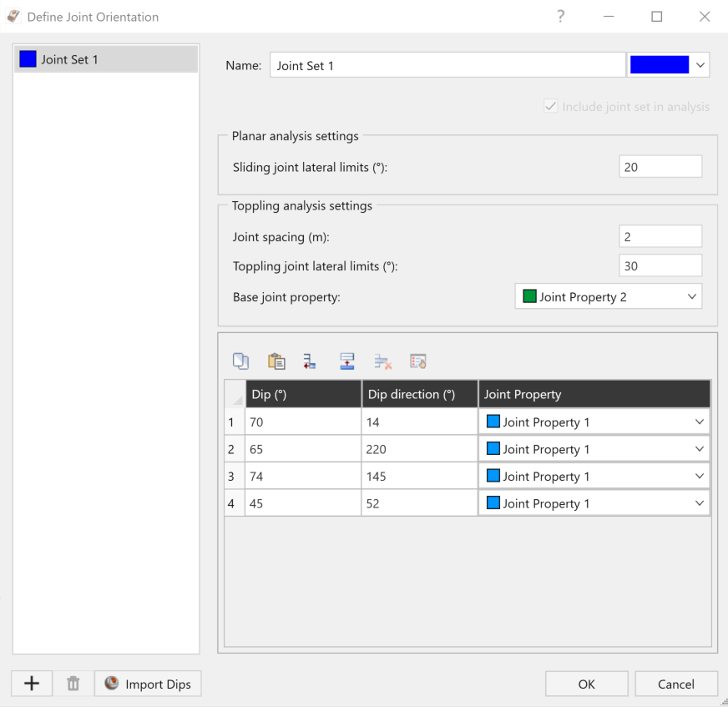Click row header number 3

(235, 476)
